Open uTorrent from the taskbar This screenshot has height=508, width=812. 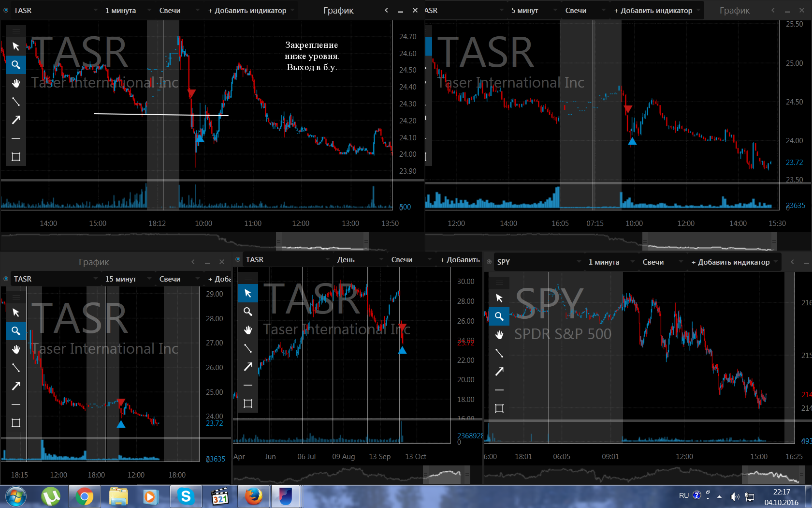click(51, 497)
